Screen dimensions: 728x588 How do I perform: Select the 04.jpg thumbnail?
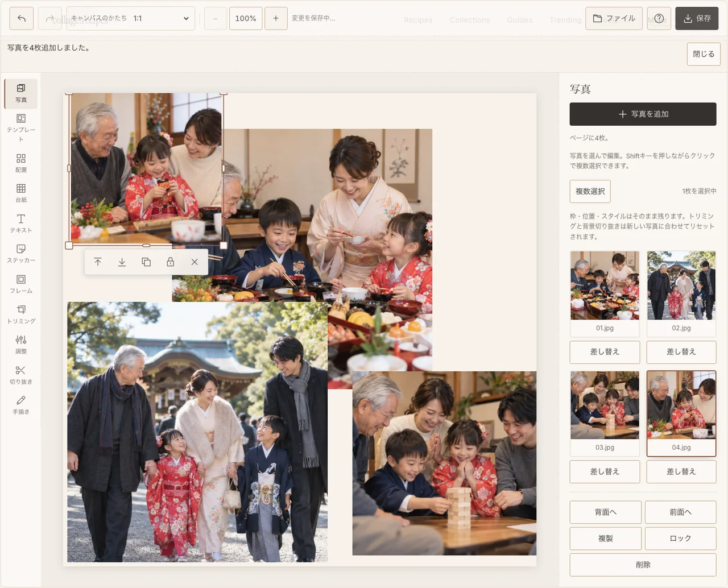tap(681, 413)
